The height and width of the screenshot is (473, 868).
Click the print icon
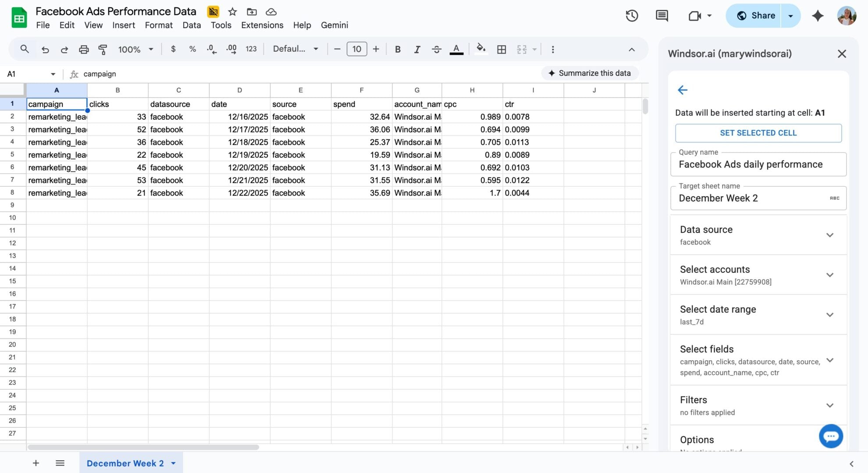coord(83,49)
